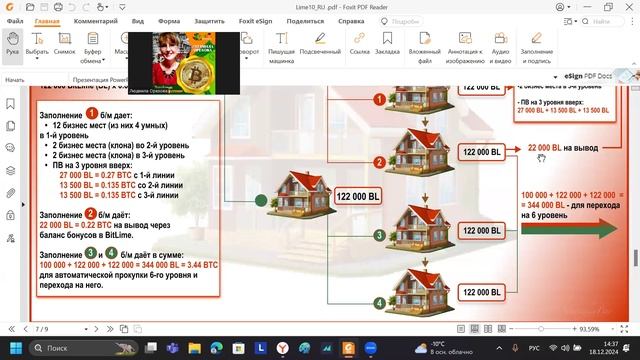Go to the next page

pyautogui.click(x=96, y=329)
